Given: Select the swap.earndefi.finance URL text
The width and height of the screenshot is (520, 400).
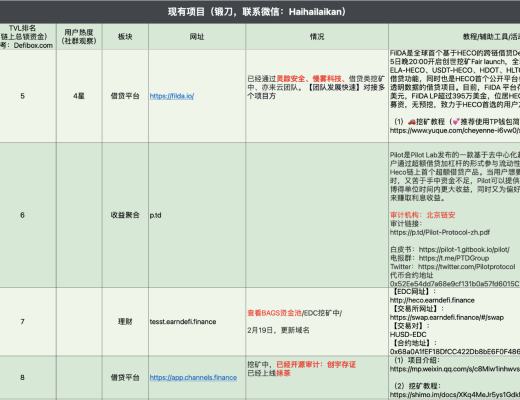Looking at the screenshot, I should (x=447, y=317).
